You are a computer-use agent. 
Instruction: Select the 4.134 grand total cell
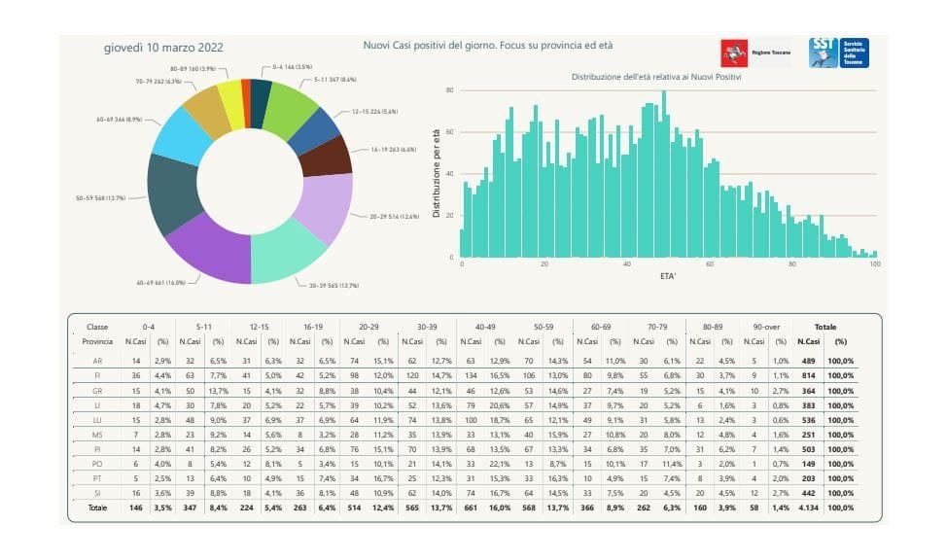[807, 507]
